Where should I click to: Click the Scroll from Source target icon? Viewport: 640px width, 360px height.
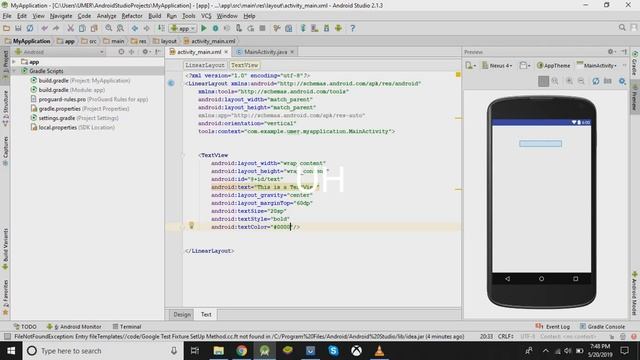(121, 52)
